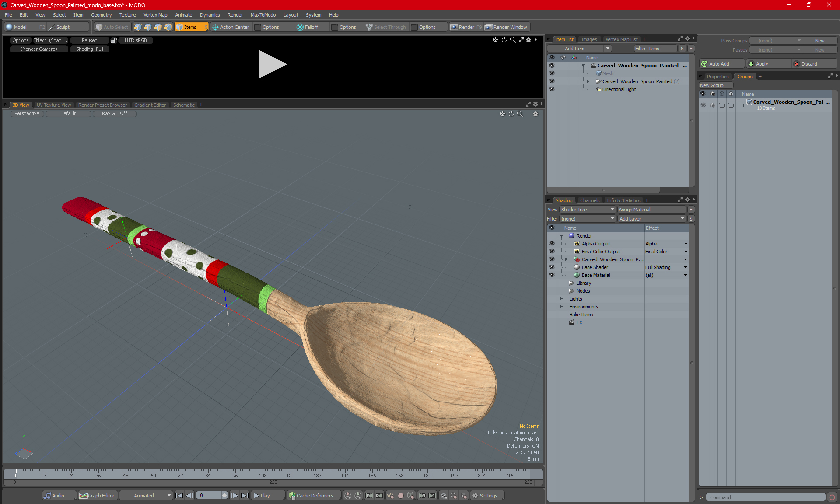Open the Graph Editor
The width and height of the screenshot is (840, 504).
[97, 496]
